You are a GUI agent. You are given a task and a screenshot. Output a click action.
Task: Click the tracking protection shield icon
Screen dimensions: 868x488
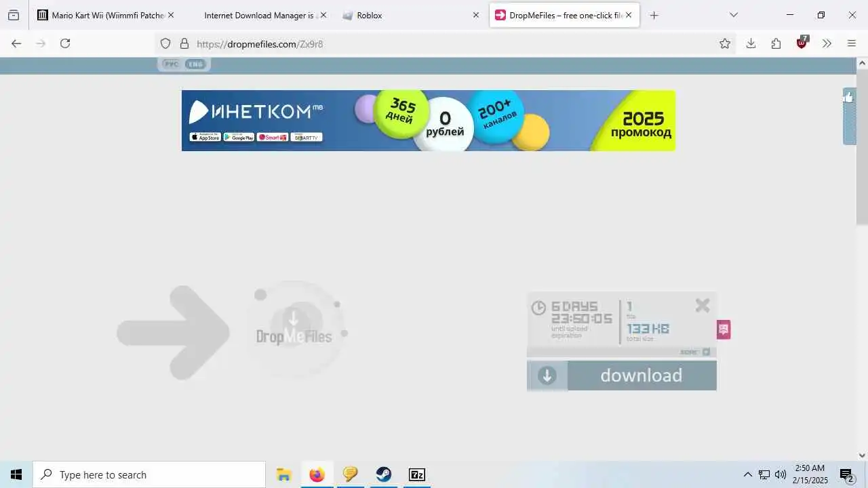[165, 43]
